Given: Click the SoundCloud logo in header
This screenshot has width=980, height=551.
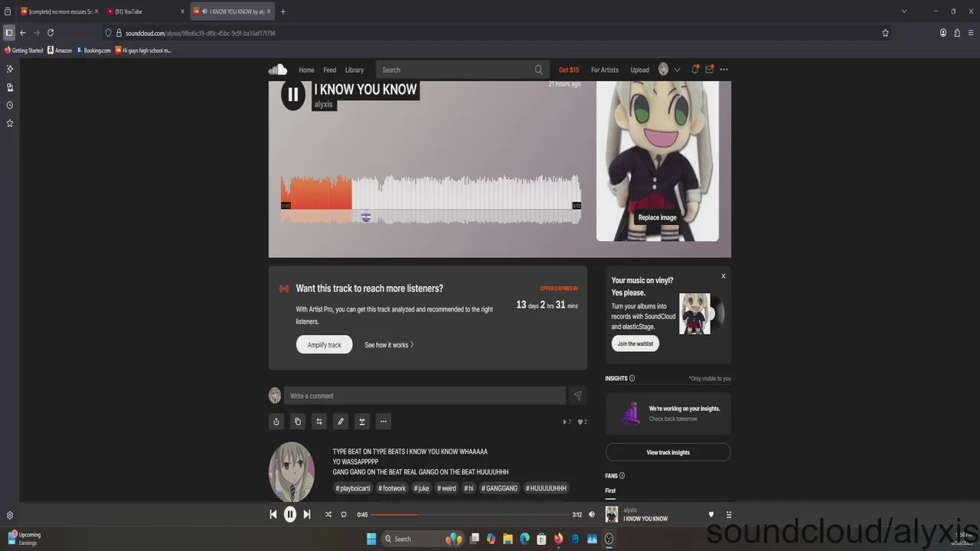Looking at the screenshot, I should point(277,70).
